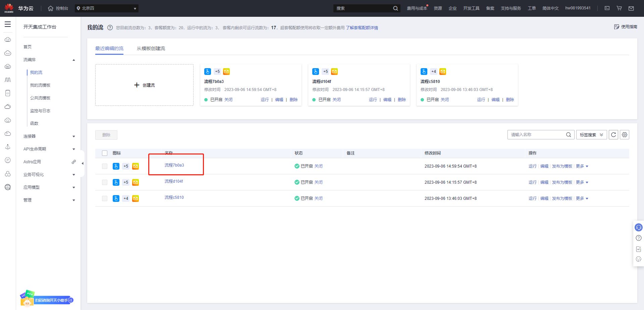Open 费用与成本 in top navigation
Image resolution: width=644 pixels, height=310 pixels.
[x=417, y=8]
